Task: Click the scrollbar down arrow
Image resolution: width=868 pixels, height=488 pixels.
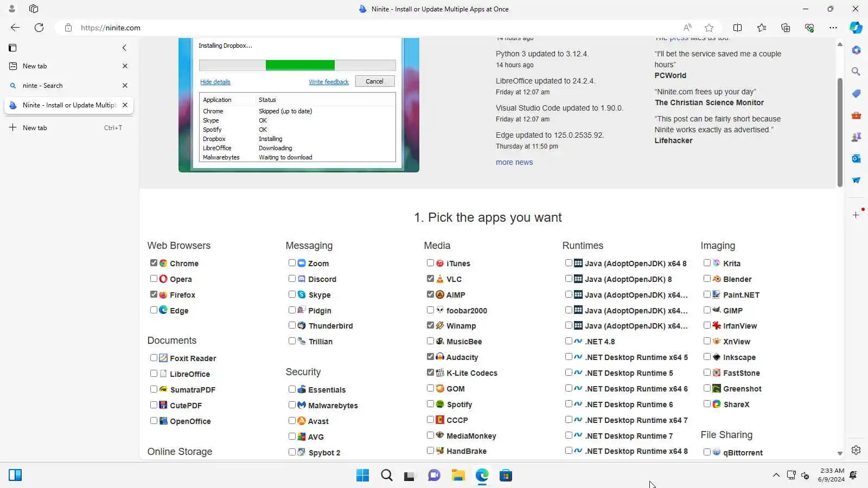Action: pyautogui.click(x=840, y=453)
